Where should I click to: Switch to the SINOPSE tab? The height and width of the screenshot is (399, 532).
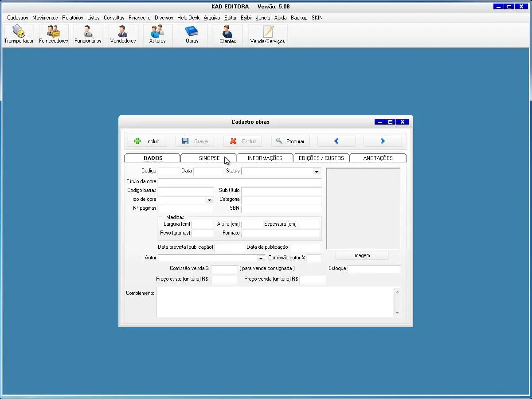[209, 158]
